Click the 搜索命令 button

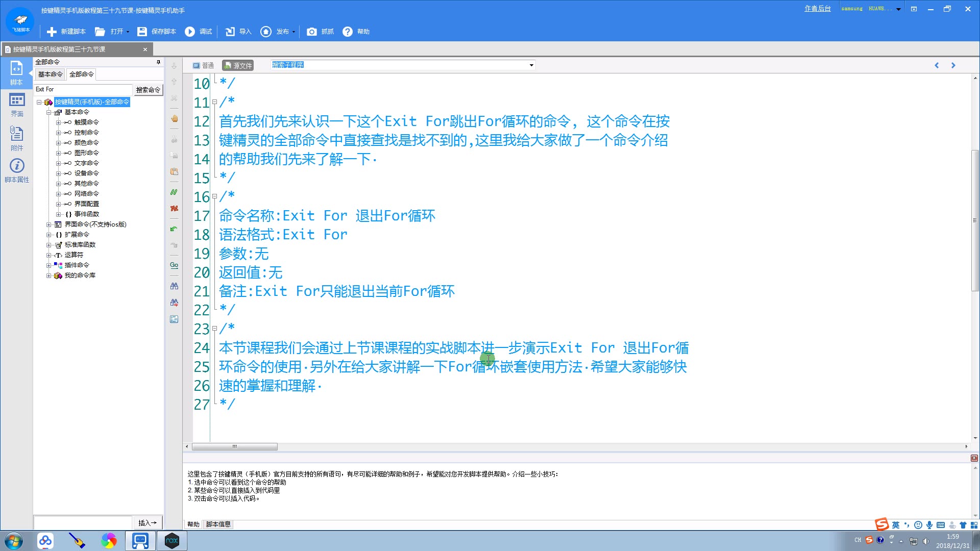click(148, 90)
